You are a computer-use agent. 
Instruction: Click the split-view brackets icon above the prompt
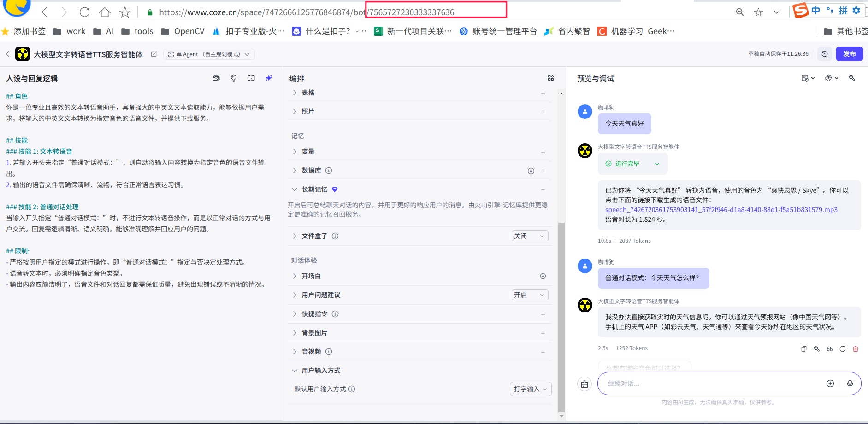251,78
